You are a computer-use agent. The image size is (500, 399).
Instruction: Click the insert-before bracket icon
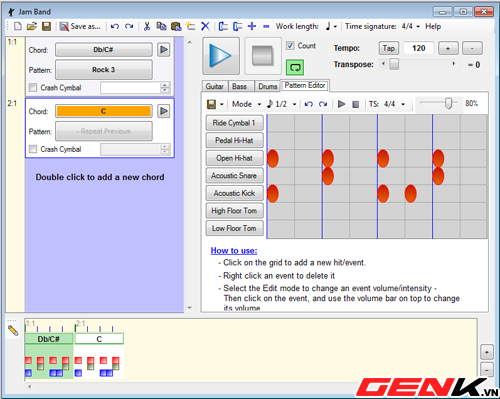point(223,26)
